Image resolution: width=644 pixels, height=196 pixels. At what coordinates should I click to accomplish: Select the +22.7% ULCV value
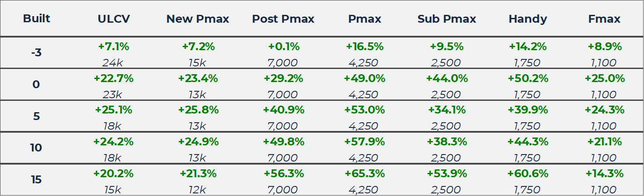114,79
